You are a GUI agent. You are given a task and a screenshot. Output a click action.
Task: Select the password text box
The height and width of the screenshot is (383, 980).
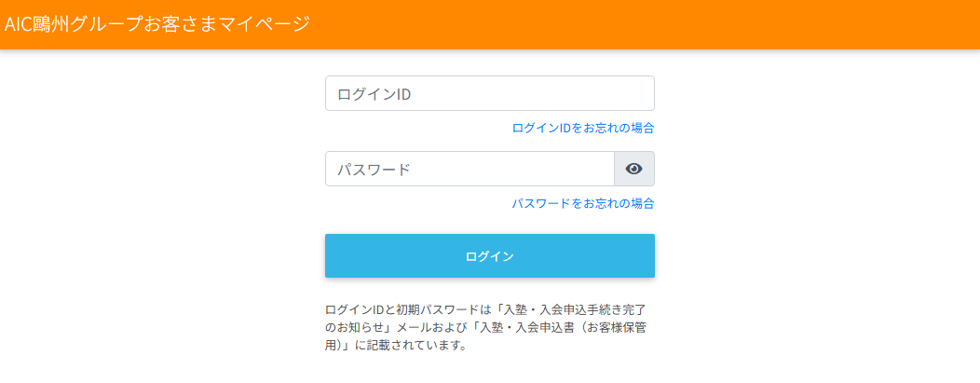(x=470, y=169)
